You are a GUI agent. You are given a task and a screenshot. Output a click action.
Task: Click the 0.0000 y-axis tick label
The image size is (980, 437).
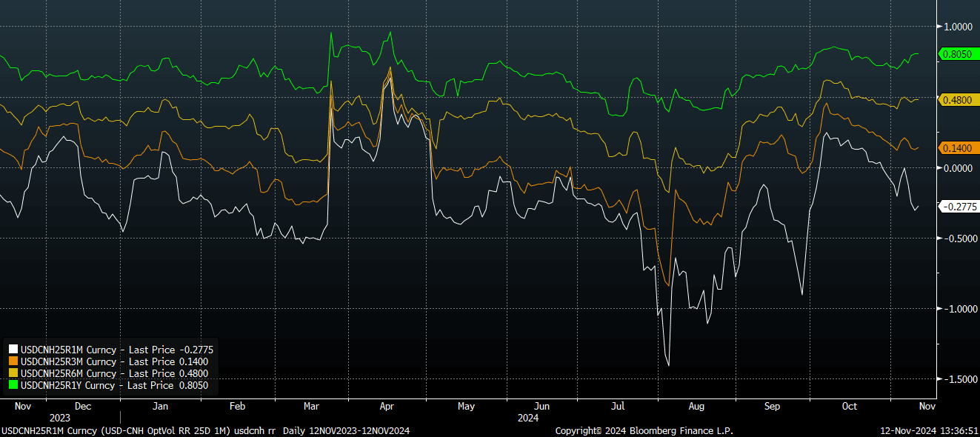[x=957, y=168]
